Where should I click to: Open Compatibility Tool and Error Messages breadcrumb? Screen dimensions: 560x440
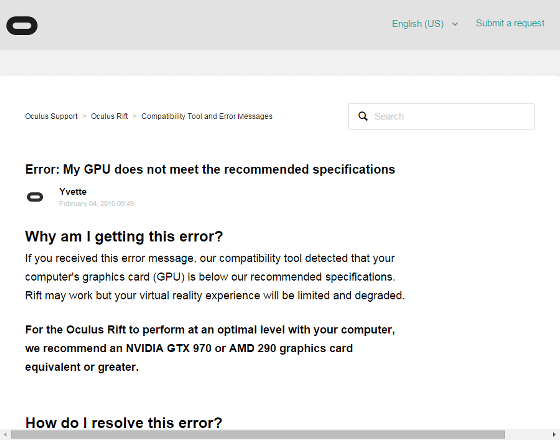coord(207,116)
